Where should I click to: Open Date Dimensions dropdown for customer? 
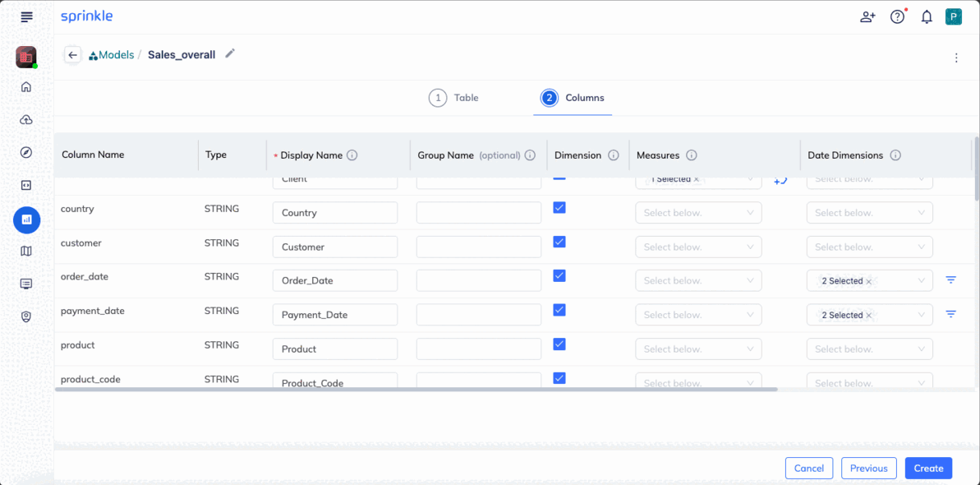coord(870,247)
